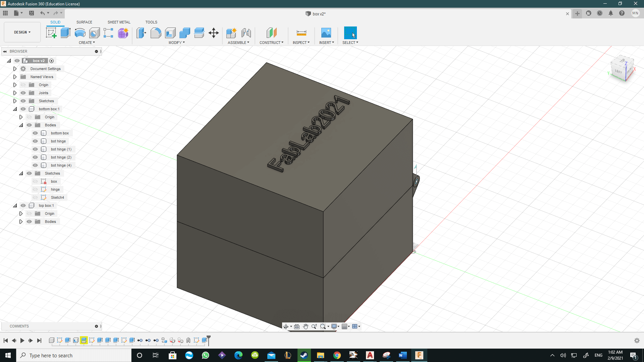
Task: Hide the bot hinge (4) body
Action: (35, 165)
